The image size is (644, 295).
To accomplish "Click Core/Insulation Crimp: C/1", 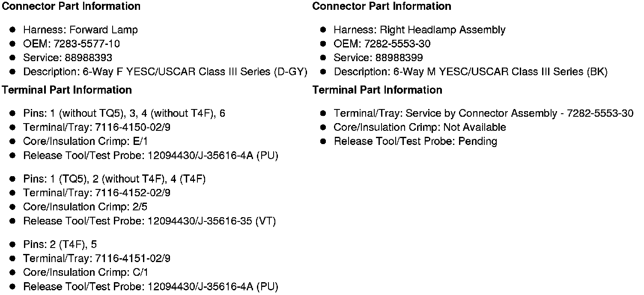I will coord(86,272).
